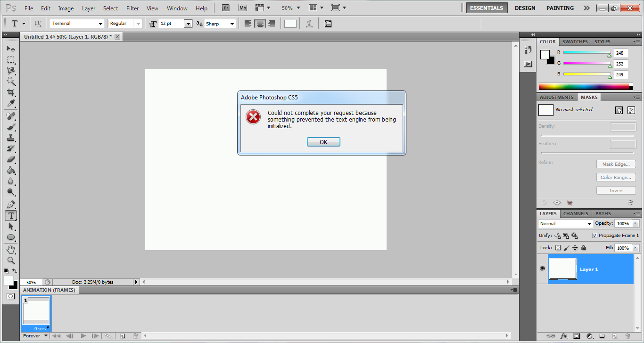Launch Adobe Bridge from the application bar
The image size is (644, 343).
(226, 8)
